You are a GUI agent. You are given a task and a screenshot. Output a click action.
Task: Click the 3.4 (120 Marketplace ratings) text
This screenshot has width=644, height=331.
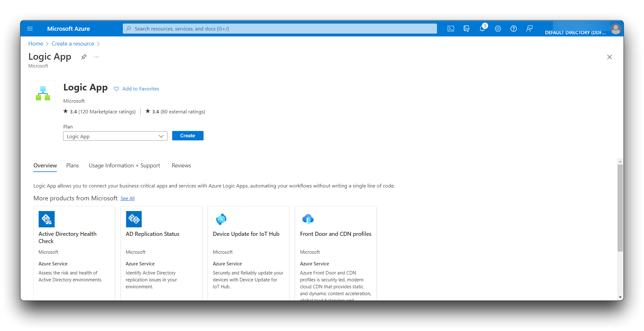click(x=103, y=112)
